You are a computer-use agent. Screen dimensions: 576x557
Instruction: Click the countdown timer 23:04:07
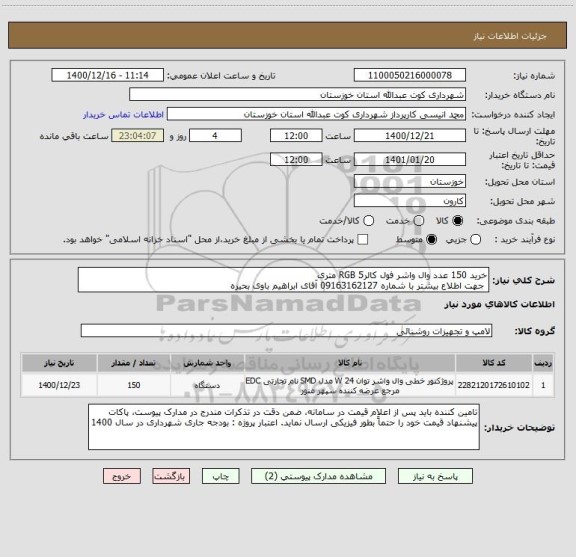tap(138, 136)
